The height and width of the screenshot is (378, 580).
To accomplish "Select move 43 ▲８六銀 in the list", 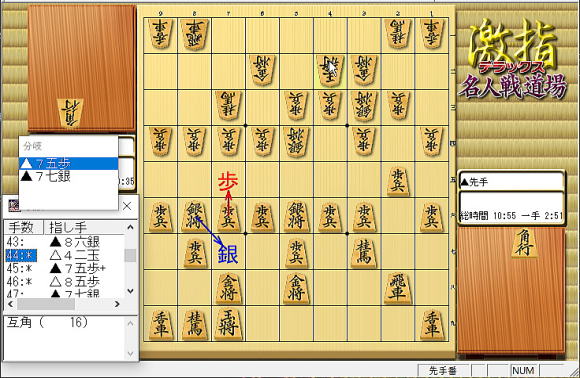I will point(65,242).
